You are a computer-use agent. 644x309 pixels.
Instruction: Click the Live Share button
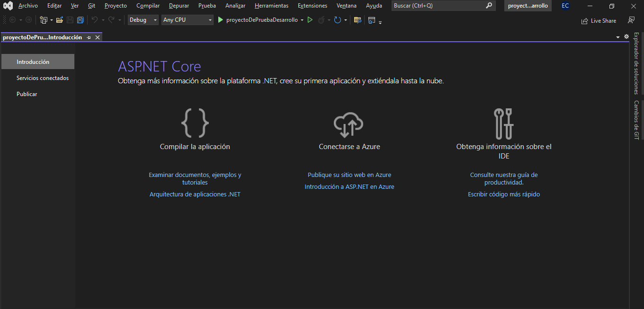click(x=599, y=21)
